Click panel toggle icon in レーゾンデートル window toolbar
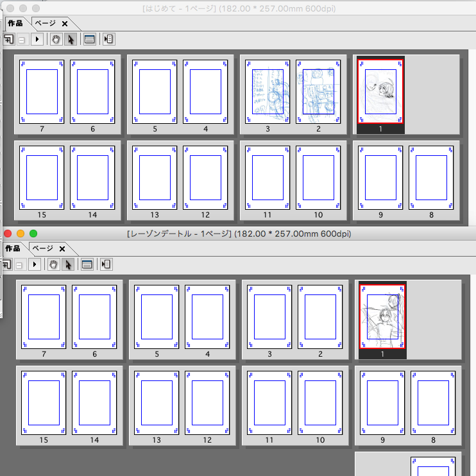The width and height of the screenshot is (476, 476). coord(106,265)
